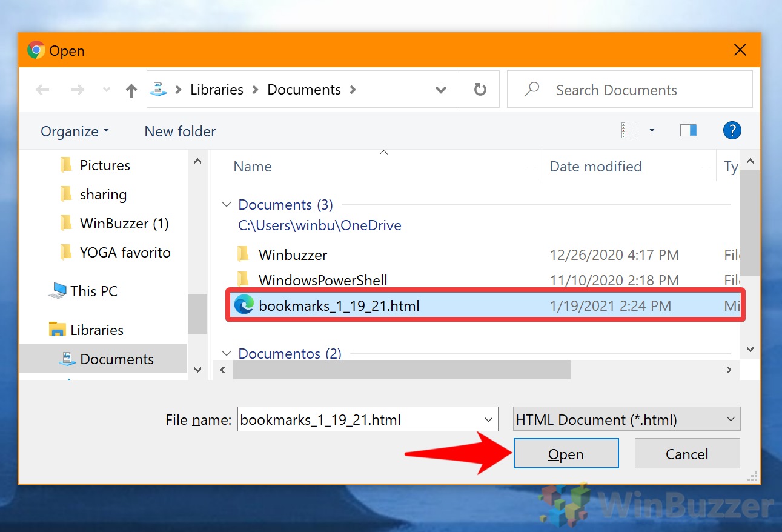This screenshot has width=782, height=532.
Task: Click the Libraries breadcrumb
Action: pos(216,89)
